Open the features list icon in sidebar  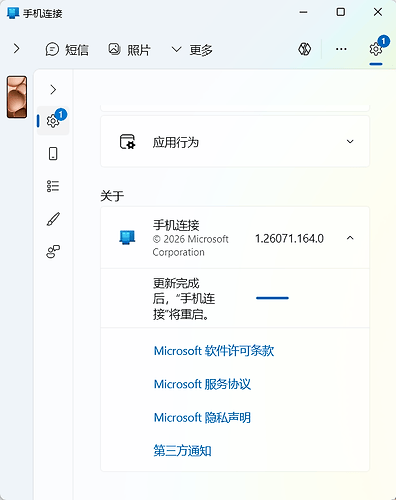(x=53, y=186)
